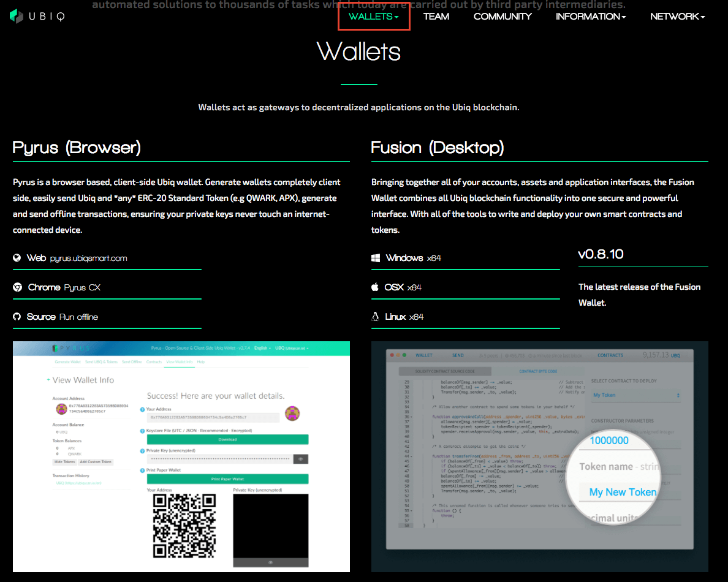Viewport: 728px width, 582px height.
Task: Expand the Information dropdown menu
Action: pyautogui.click(x=591, y=17)
